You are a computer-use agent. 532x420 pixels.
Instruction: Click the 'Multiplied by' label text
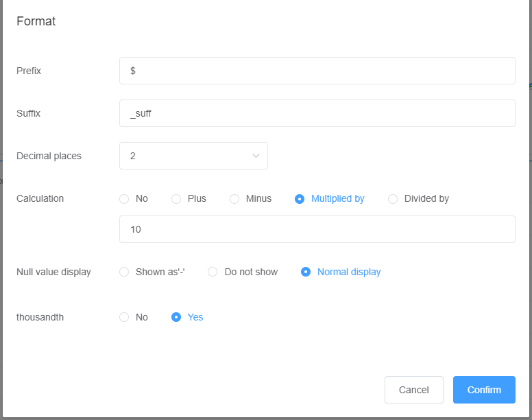(x=338, y=198)
